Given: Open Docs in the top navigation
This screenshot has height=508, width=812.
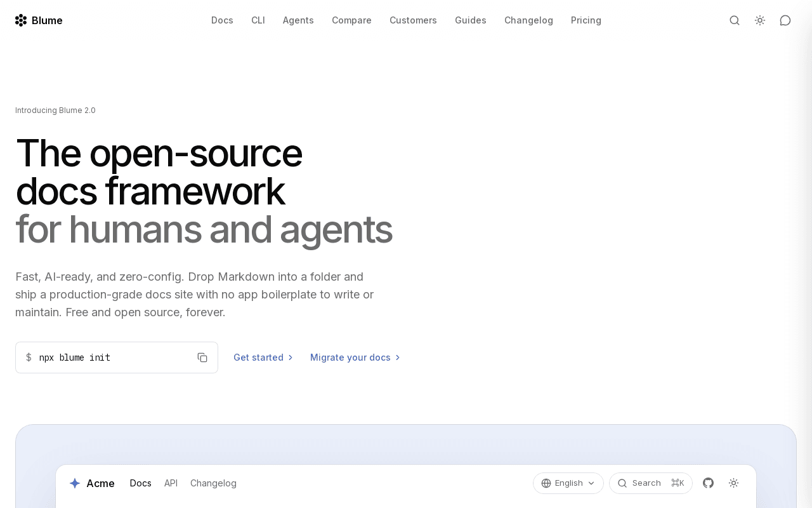Looking at the screenshot, I should click(222, 20).
